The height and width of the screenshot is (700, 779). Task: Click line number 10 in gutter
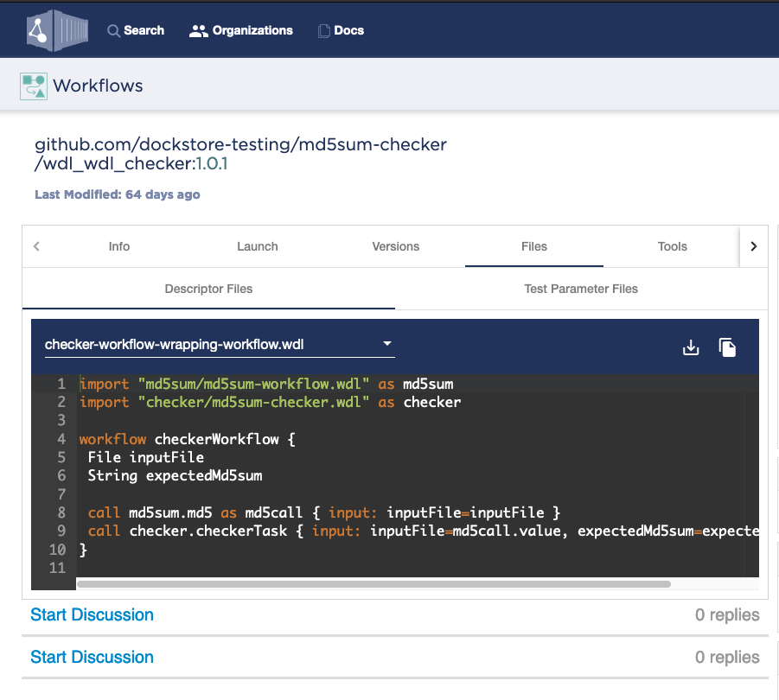tap(58, 550)
